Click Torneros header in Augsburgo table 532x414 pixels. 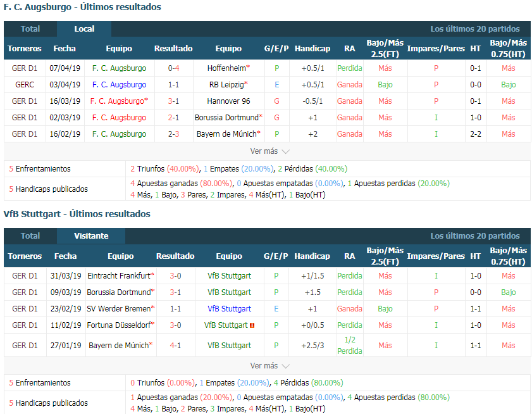(25, 49)
